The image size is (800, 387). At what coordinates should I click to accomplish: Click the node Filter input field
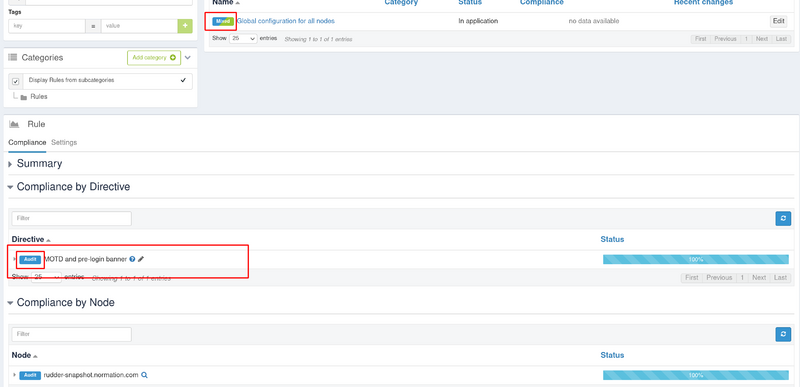[x=71, y=334]
